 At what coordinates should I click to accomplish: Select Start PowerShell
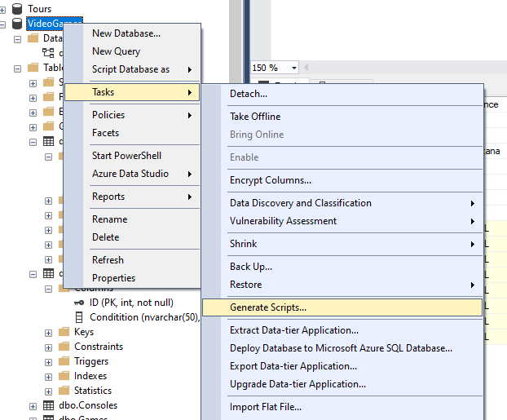click(133, 156)
